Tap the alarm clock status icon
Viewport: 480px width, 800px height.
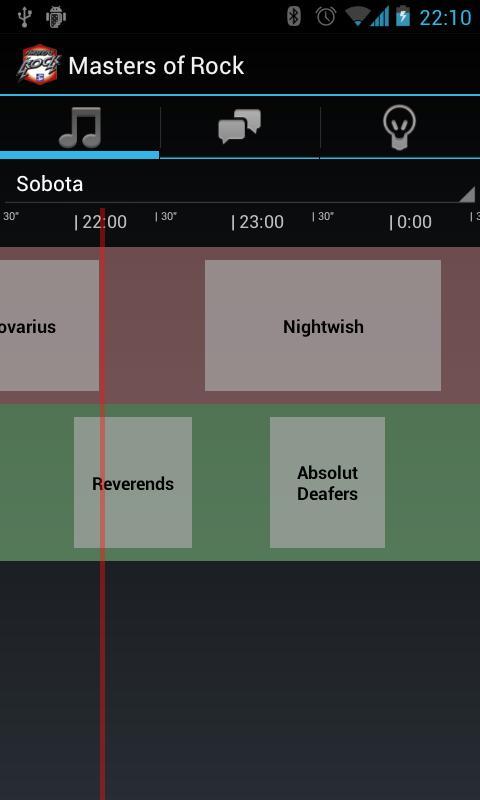(326, 17)
